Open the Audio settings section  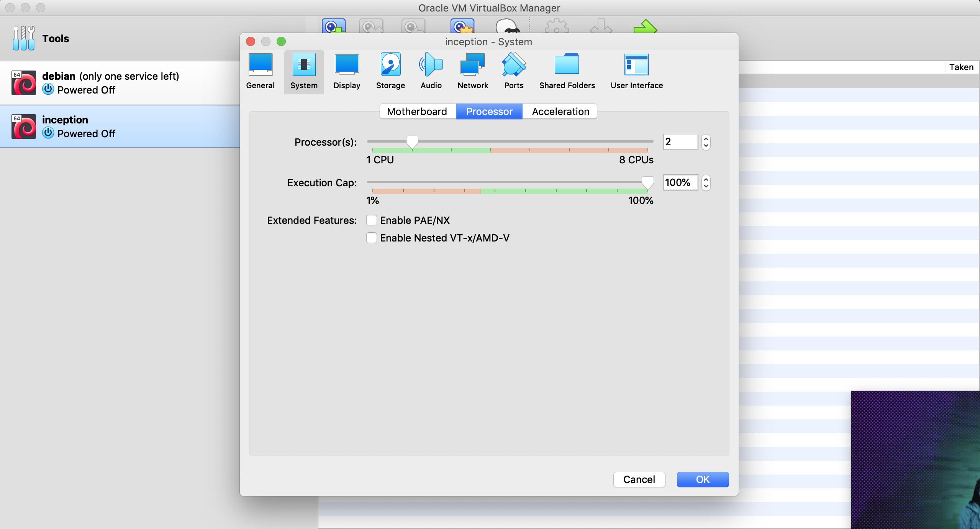tap(431, 72)
